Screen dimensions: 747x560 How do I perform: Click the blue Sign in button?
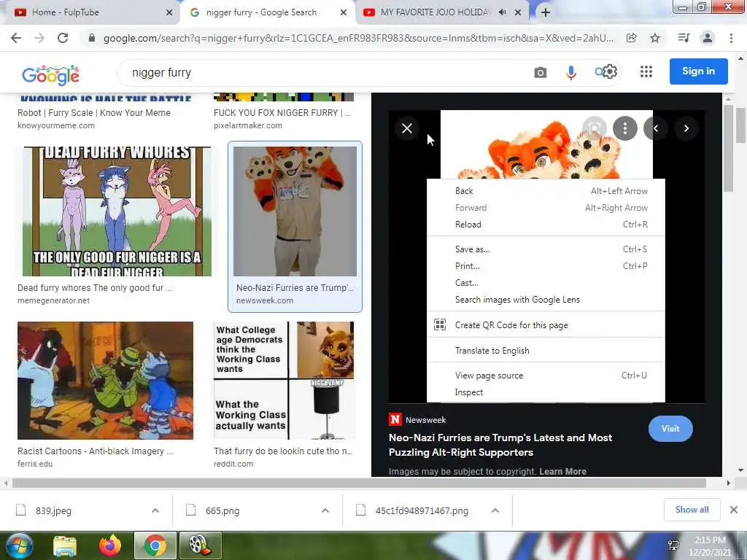pos(698,71)
